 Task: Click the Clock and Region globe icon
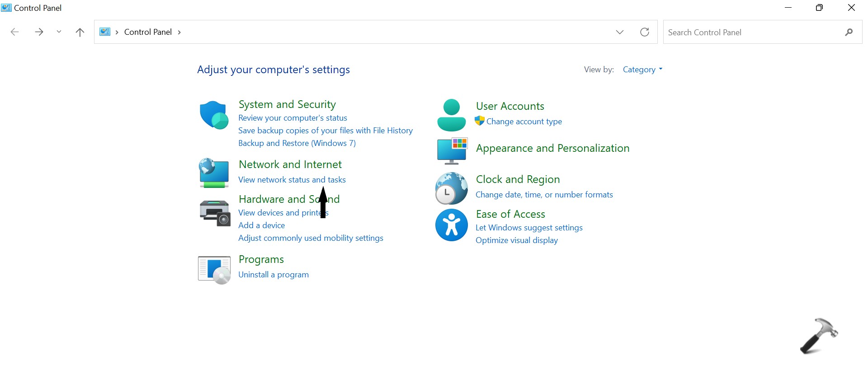[x=451, y=188]
